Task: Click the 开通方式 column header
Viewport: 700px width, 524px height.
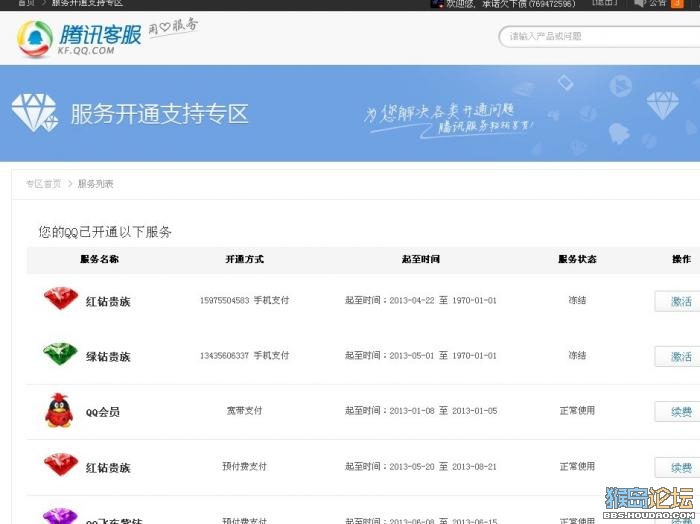Action: (245, 259)
